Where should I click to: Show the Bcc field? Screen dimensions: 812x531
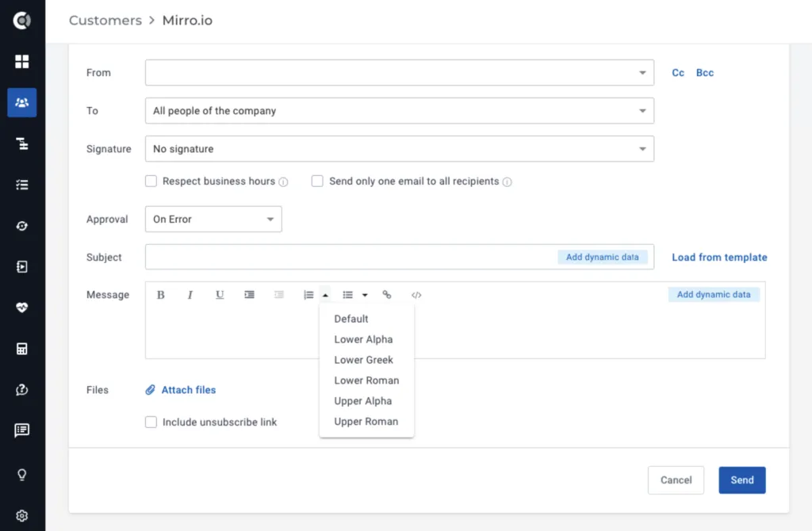pyautogui.click(x=705, y=73)
